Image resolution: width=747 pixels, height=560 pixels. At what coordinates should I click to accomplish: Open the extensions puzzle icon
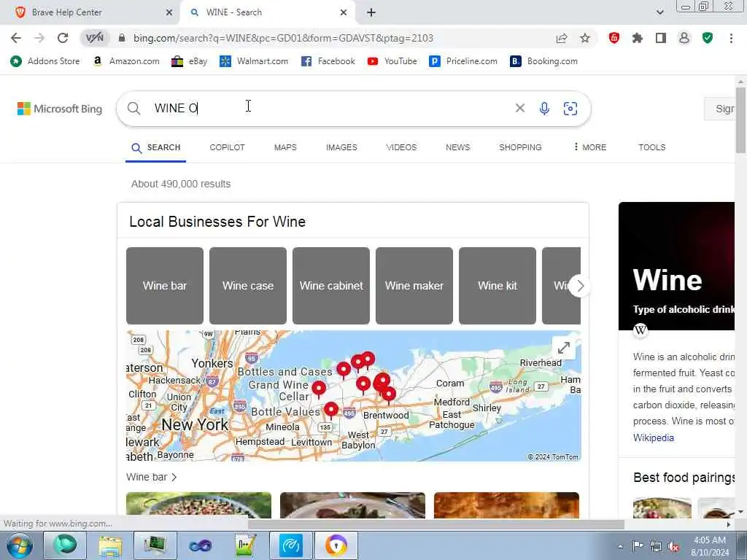[x=638, y=38]
